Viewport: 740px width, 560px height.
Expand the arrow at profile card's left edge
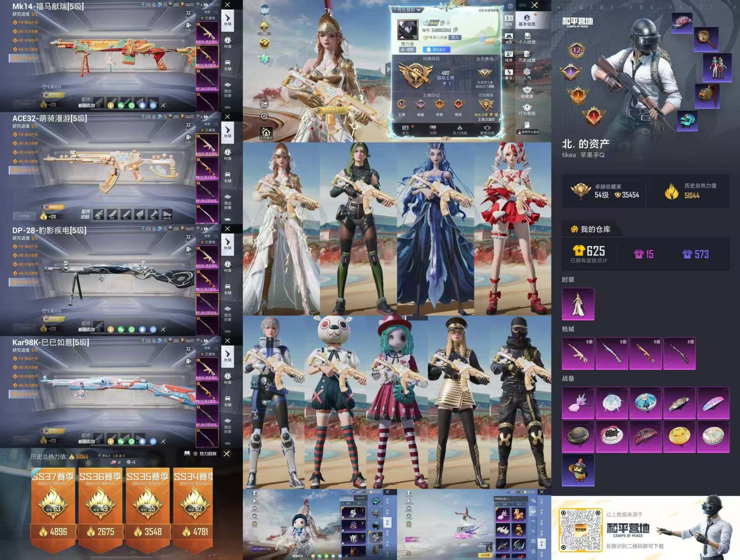(x=388, y=69)
